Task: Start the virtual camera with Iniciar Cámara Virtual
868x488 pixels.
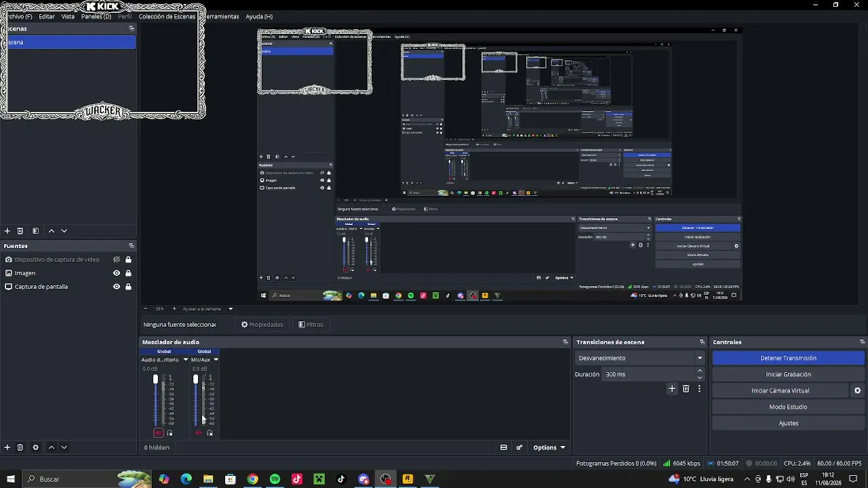Action: pos(780,390)
